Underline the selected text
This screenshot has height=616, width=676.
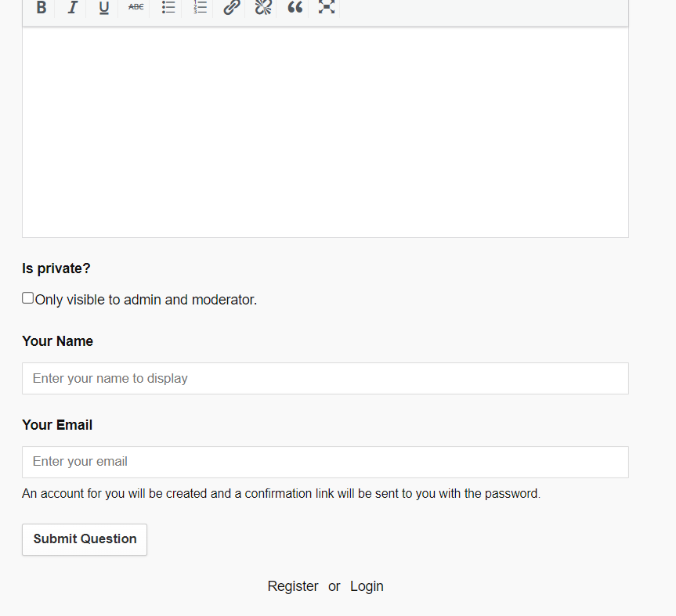104,8
